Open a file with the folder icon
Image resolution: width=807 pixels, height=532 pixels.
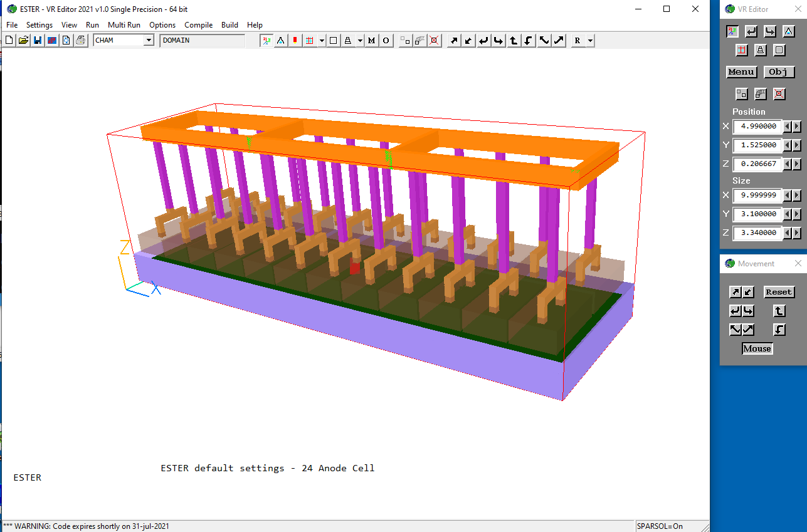pos(23,41)
